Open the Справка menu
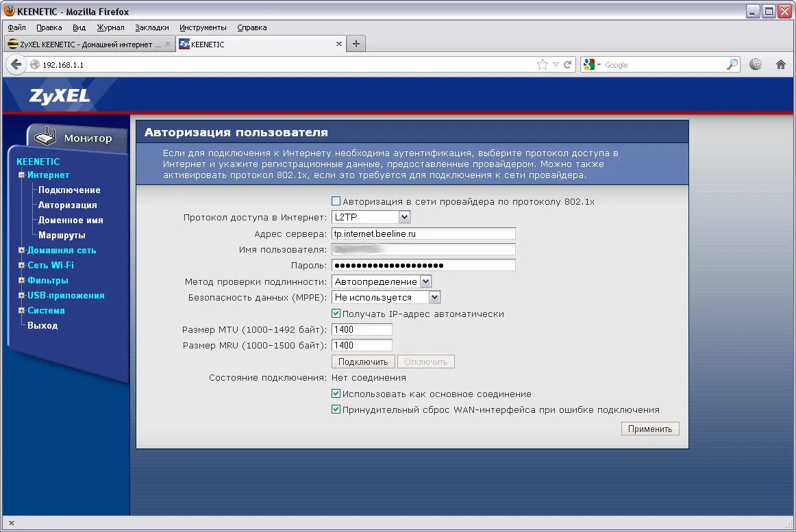Viewport: 796px width, 532px height. coord(252,27)
